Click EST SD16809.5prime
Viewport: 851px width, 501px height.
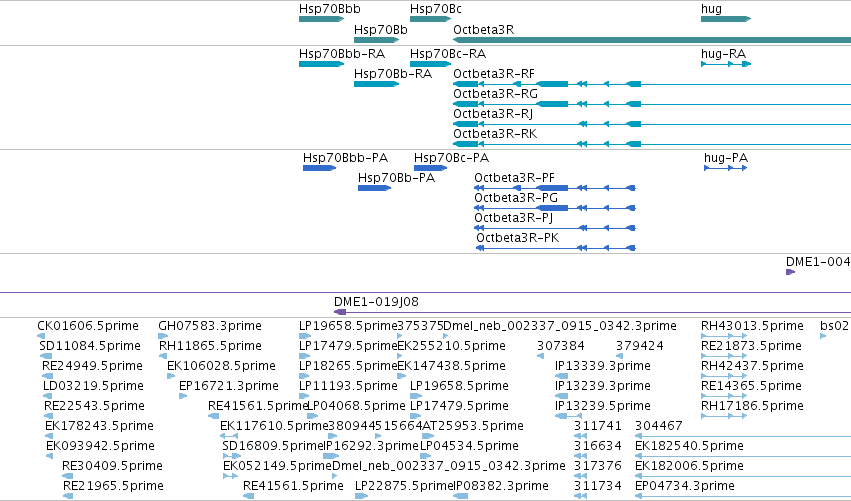click(x=273, y=446)
